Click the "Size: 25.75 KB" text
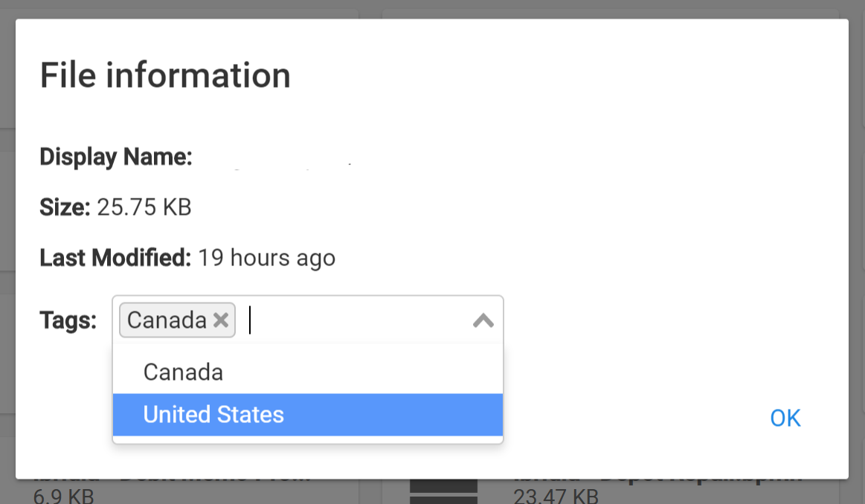The height and width of the screenshot is (504, 865). click(x=115, y=207)
